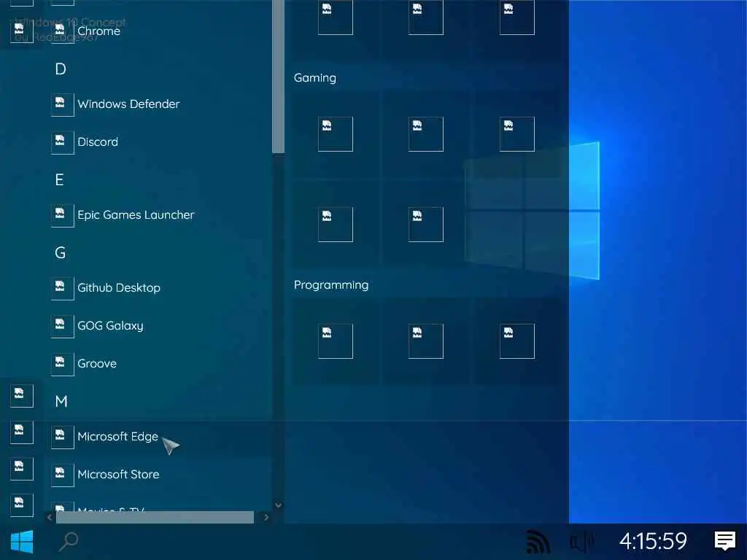Click the Gaming tile group header
This screenshot has height=560, width=747.
pyautogui.click(x=315, y=77)
